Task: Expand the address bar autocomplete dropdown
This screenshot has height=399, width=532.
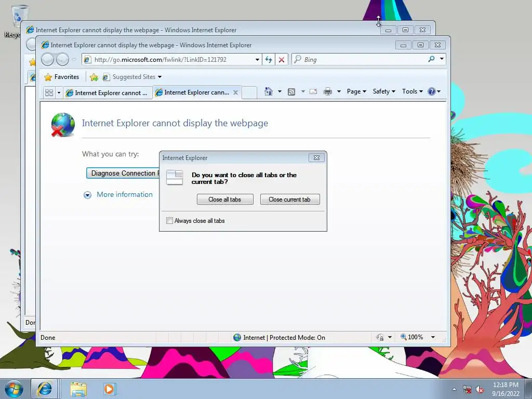Action: pyautogui.click(x=257, y=60)
